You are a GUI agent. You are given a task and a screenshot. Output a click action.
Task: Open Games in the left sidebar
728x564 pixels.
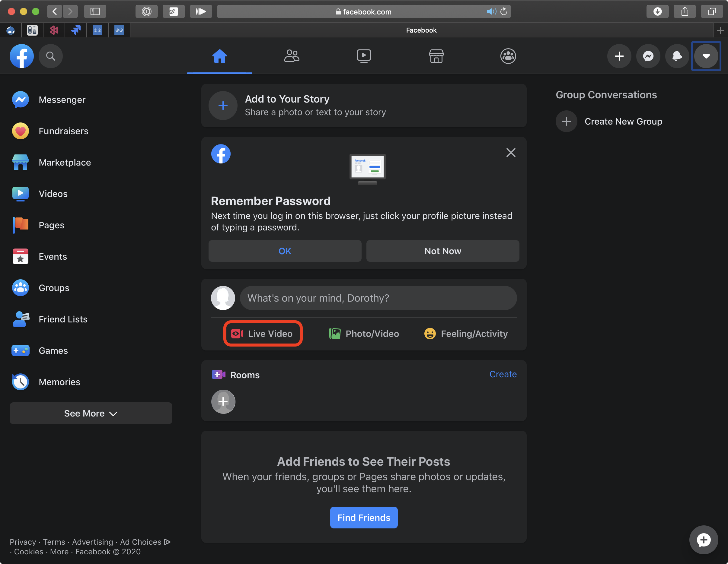(91, 350)
